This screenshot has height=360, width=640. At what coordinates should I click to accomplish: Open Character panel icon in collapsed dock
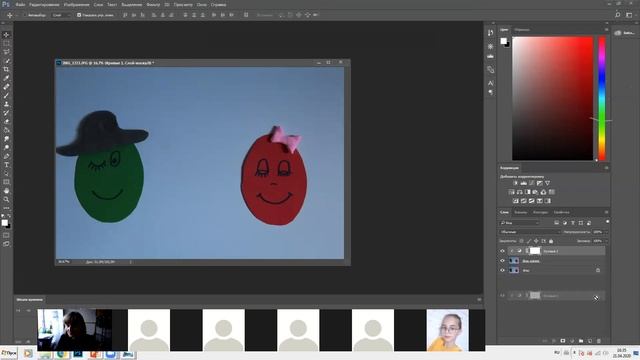pos(491,83)
